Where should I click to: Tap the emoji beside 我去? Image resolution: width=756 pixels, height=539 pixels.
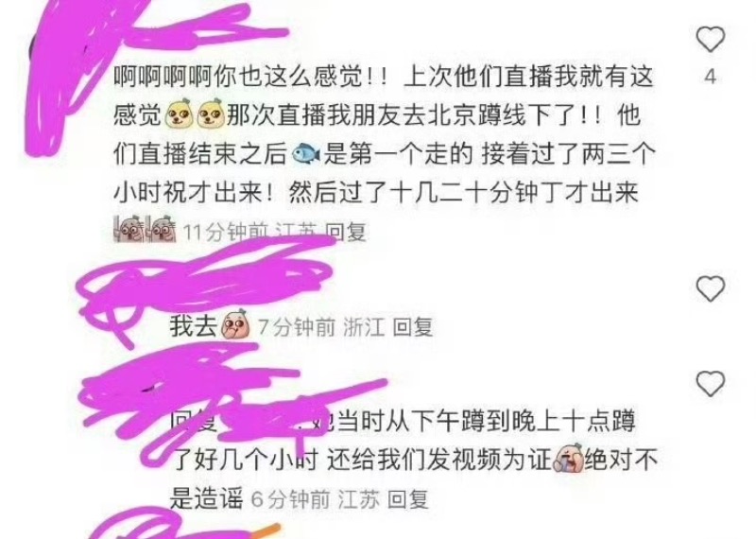[234, 324]
